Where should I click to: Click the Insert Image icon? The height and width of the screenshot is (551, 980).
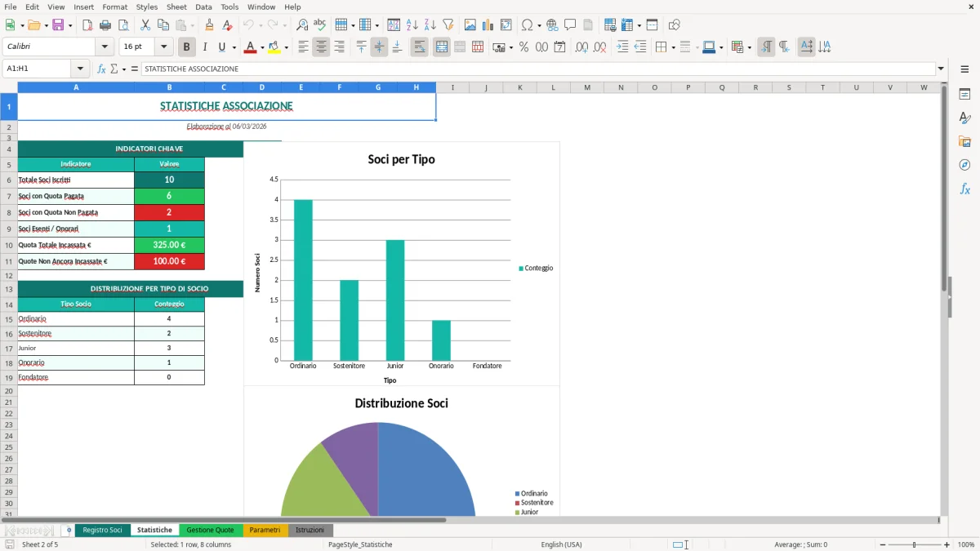point(470,25)
